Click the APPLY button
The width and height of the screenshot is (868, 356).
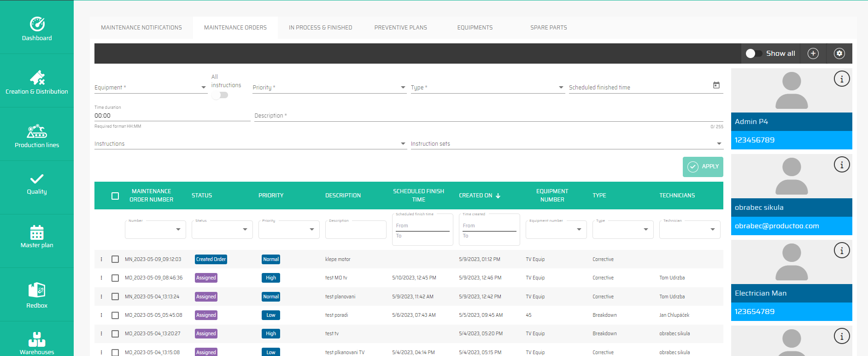pyautogui.click(x=703, y=166)
